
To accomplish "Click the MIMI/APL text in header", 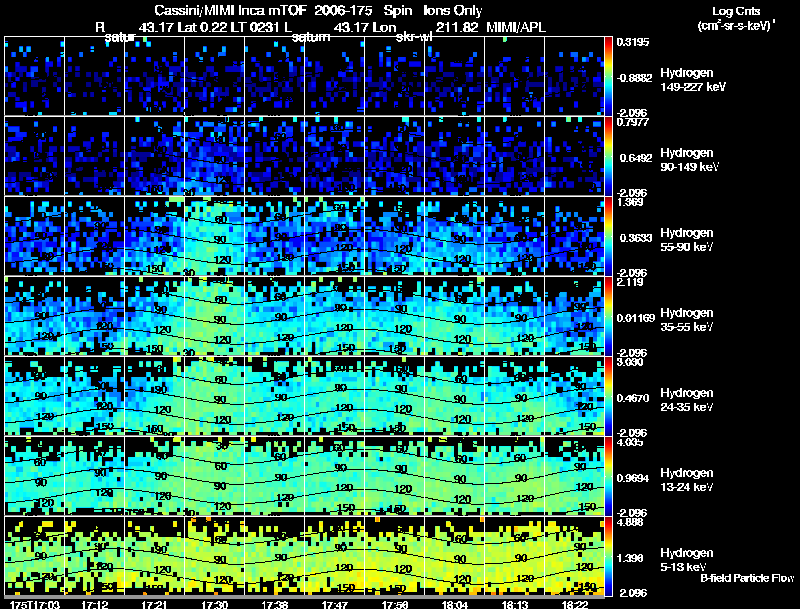I will click(517, 26).
